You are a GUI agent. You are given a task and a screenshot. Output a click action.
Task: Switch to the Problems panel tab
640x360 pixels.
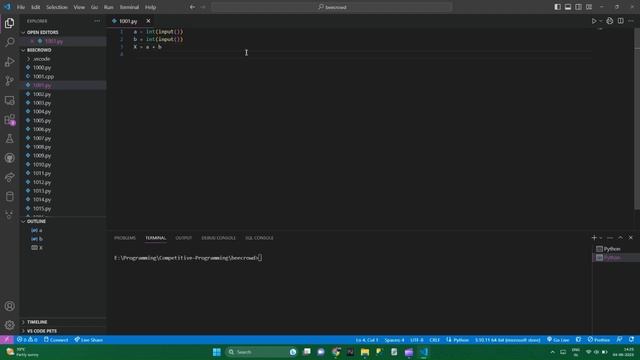(x=125, y=238)
